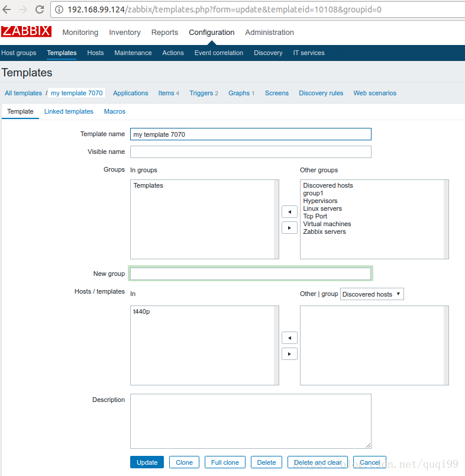This screenshot has width=465, height=476.
Task: Switch to the Template tab
Action: coord(20,111)
